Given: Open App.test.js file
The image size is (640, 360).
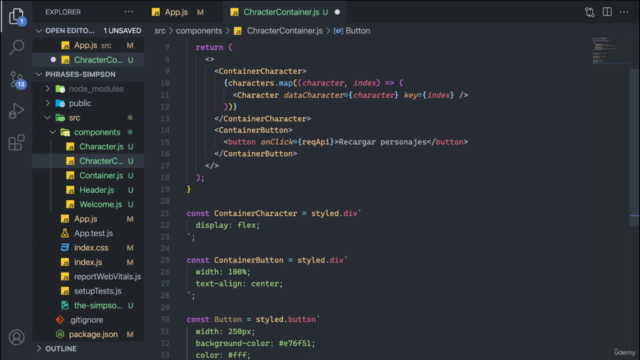Looking at the screenshot, I should pyautogui.click(x=88, y=233).
